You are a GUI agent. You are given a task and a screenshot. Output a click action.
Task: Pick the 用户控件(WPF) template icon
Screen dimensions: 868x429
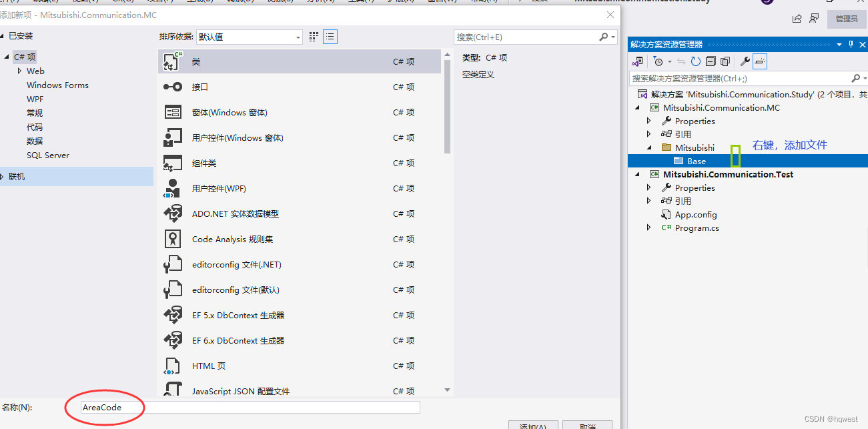[x=173, y=188]
